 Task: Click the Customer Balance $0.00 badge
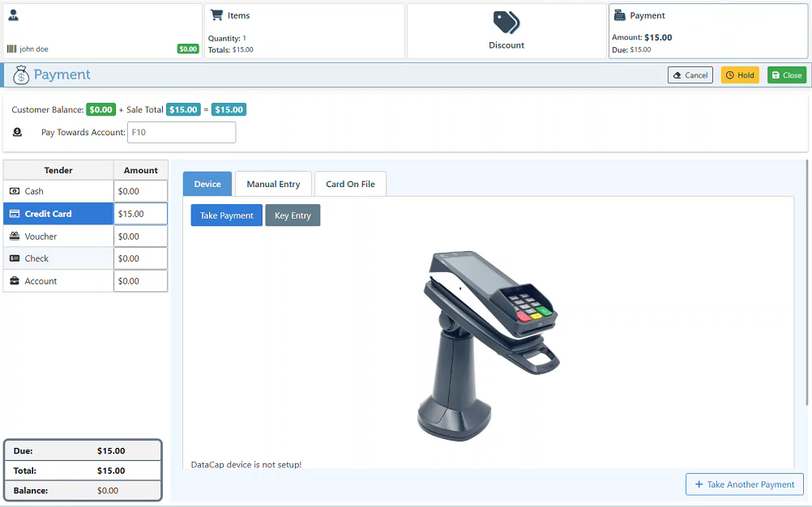(x=101, y=109)
